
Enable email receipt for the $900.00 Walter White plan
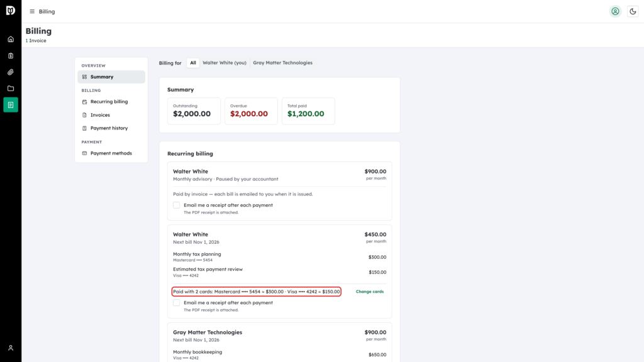[x=176, y=206]
